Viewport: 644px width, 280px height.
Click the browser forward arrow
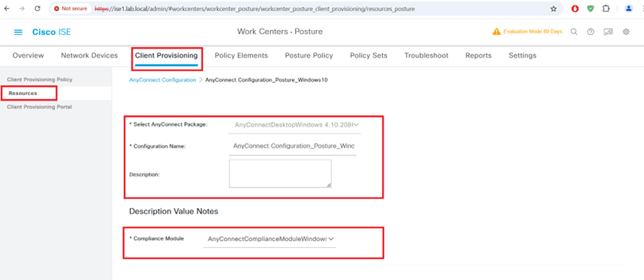tap(22, 8)
